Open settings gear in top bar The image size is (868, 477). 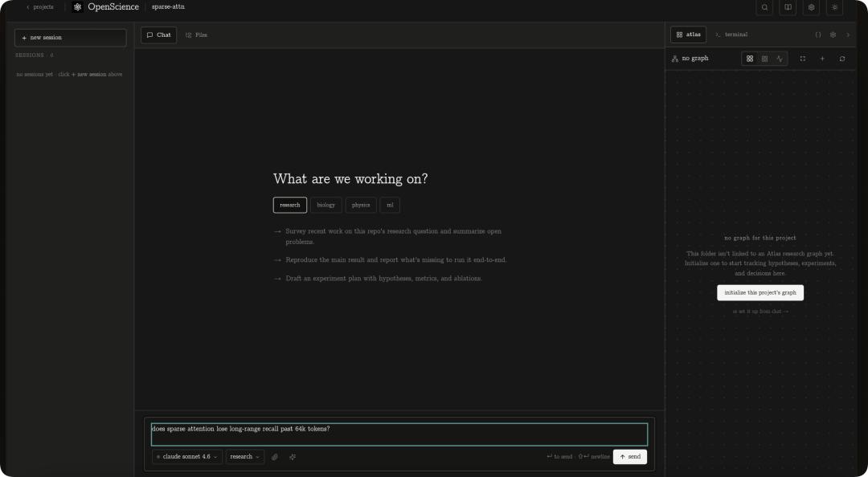click(x=811, y=7)
